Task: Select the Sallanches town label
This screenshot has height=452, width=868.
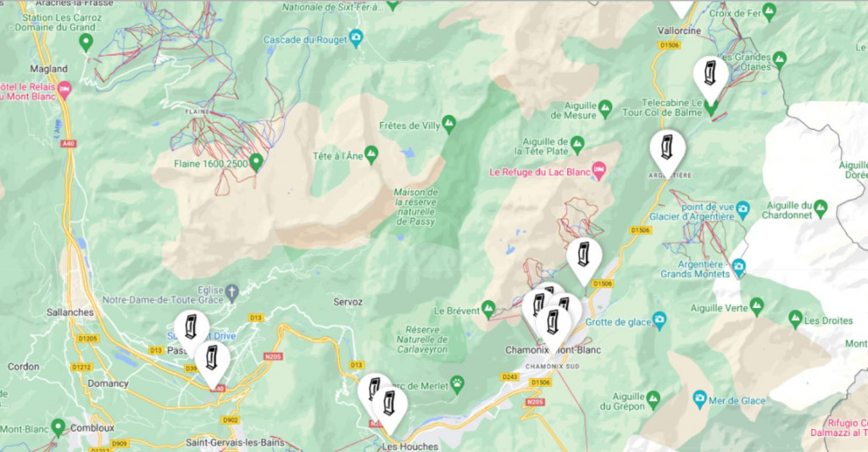Action: (x=70, y=312)
